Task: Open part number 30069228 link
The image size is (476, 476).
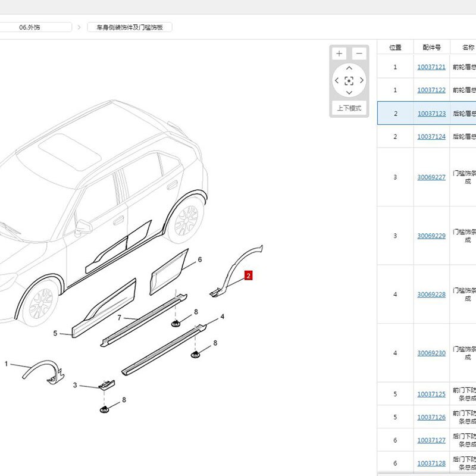Action: point(431,295)
